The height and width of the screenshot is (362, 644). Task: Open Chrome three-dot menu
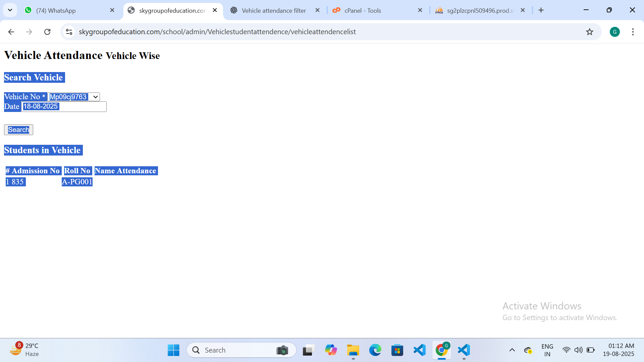coord(633,32)
